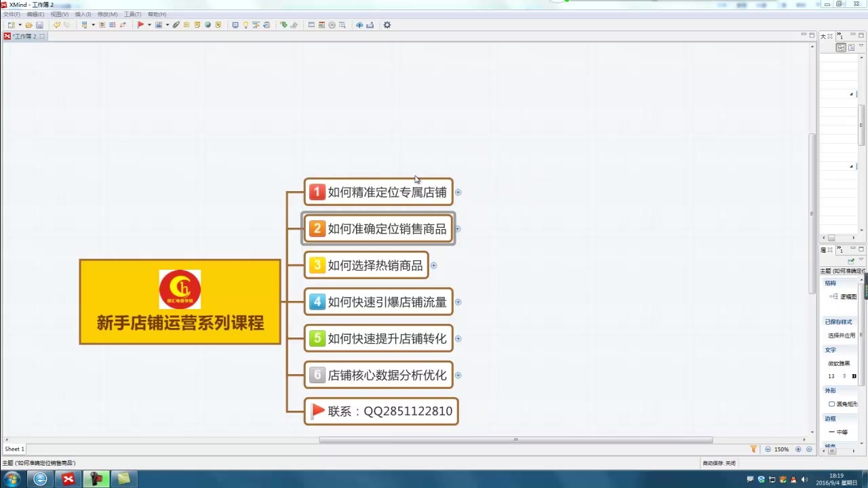Toggle Bold for the topic font
This screenshot has height=488, width=868.
(x=854, y=376)
